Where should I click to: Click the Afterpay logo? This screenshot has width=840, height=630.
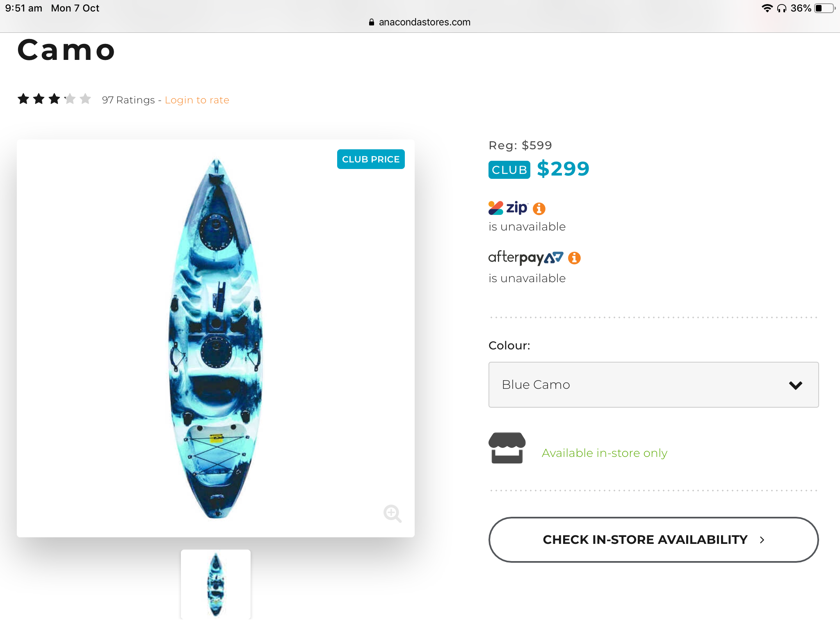point(525,258)
